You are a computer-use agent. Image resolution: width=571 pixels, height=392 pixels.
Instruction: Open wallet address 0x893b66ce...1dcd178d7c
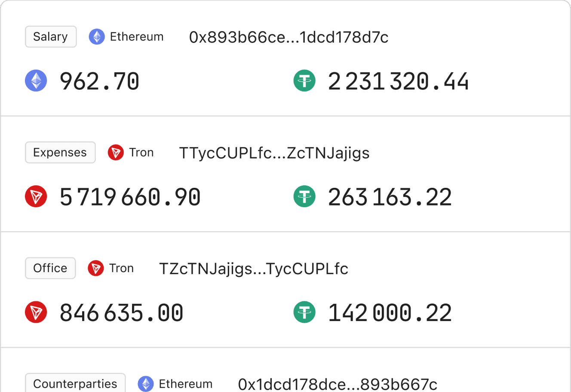(289, 37)
